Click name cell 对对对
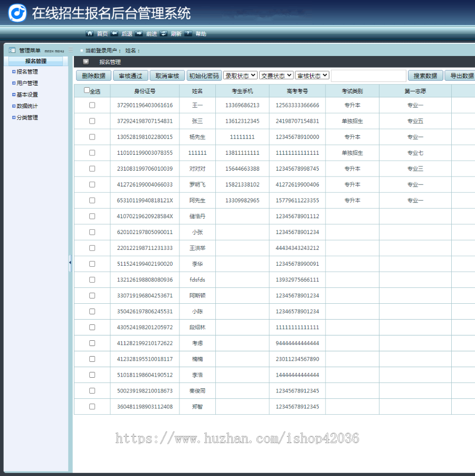This screenshot has width=475, height=476. [x=197, y=169]
